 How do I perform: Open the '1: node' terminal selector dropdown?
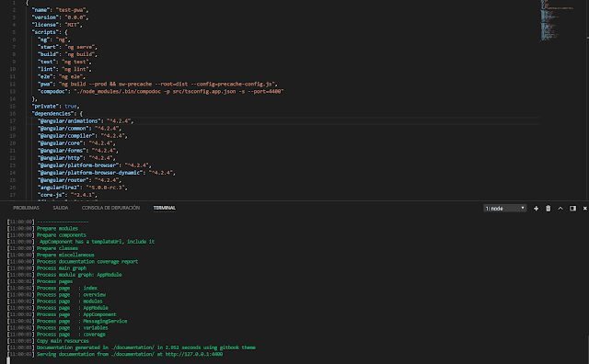click(x=504, y=209)
